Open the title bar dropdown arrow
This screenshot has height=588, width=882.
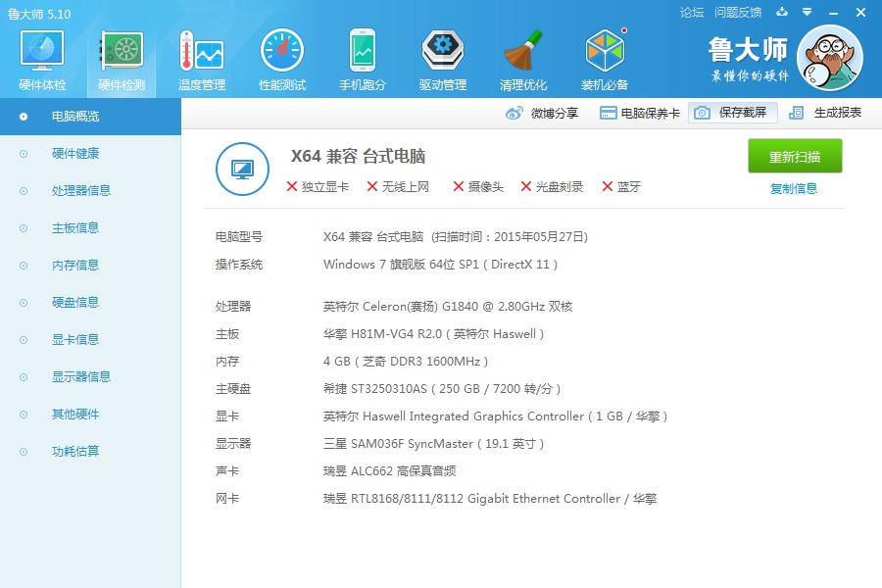(806, 13)
